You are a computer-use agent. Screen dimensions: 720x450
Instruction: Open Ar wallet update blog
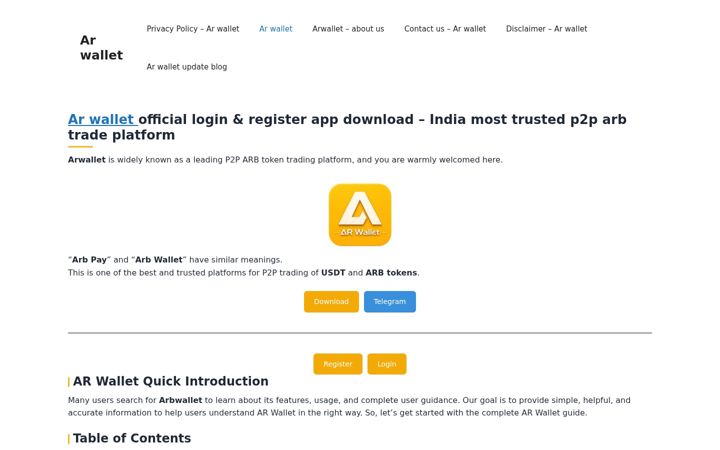[187, 67]
